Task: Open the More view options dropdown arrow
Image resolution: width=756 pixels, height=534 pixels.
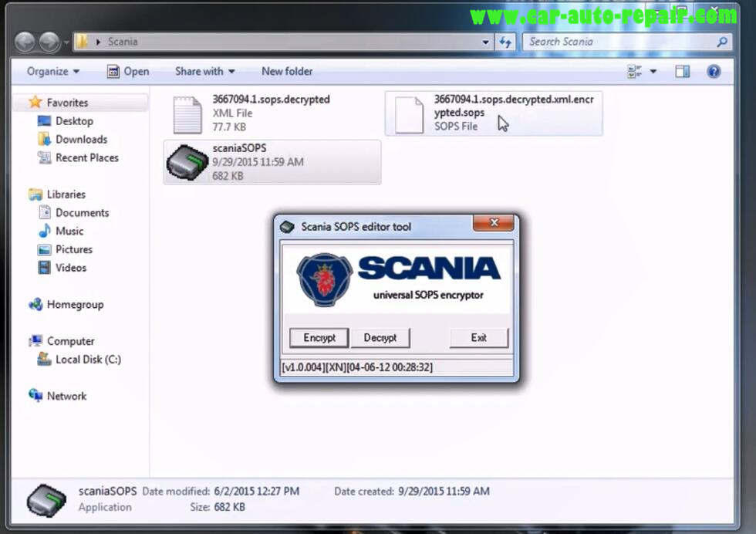Action: (653, 72)
